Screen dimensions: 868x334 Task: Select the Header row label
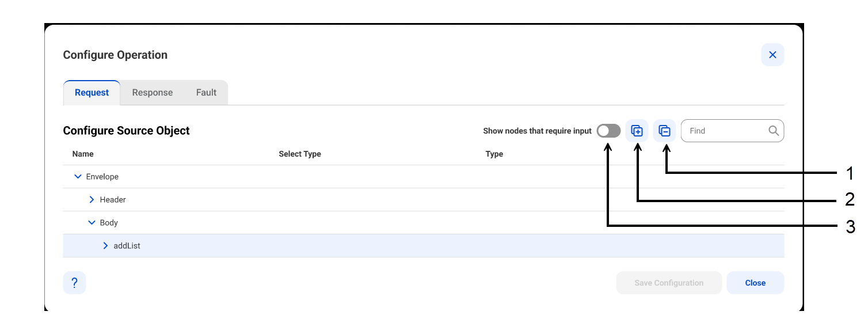click(x=113, y=200)
